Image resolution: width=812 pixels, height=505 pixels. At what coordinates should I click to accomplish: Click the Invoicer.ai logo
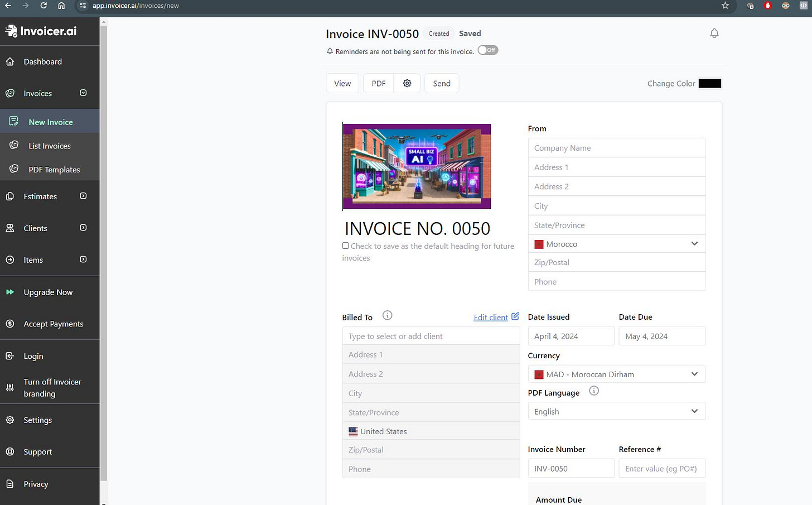tap(41, 31)
